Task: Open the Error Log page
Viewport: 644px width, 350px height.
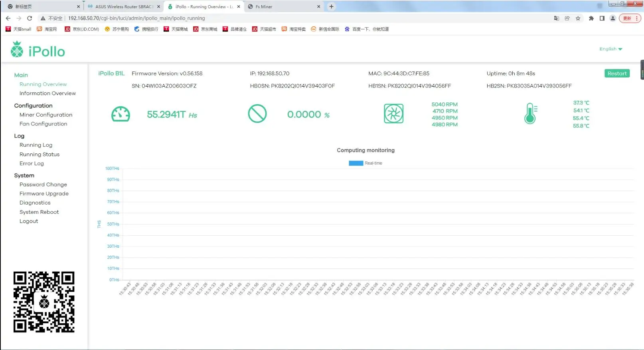Action: [32, 163]
